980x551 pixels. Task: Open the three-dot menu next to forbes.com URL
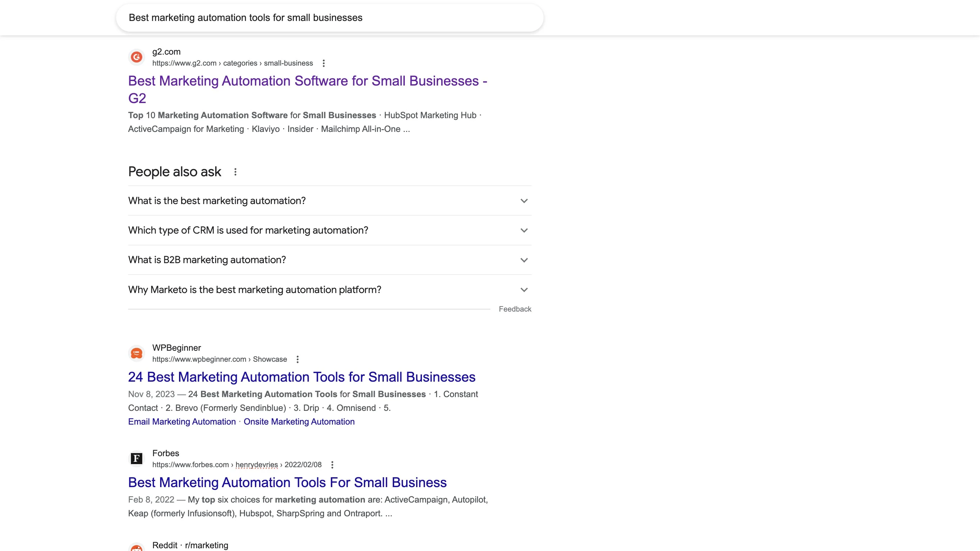pos(332,465)
